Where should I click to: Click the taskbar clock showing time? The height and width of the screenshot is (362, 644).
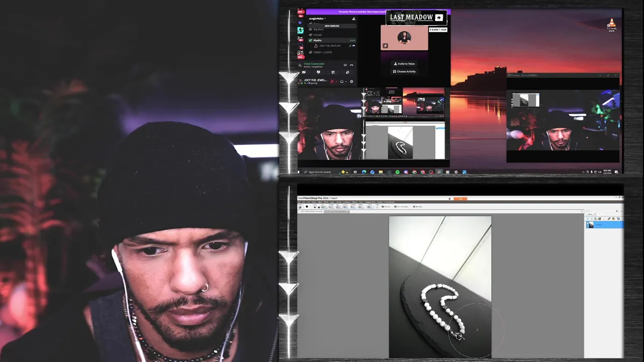tap(607, 172)
